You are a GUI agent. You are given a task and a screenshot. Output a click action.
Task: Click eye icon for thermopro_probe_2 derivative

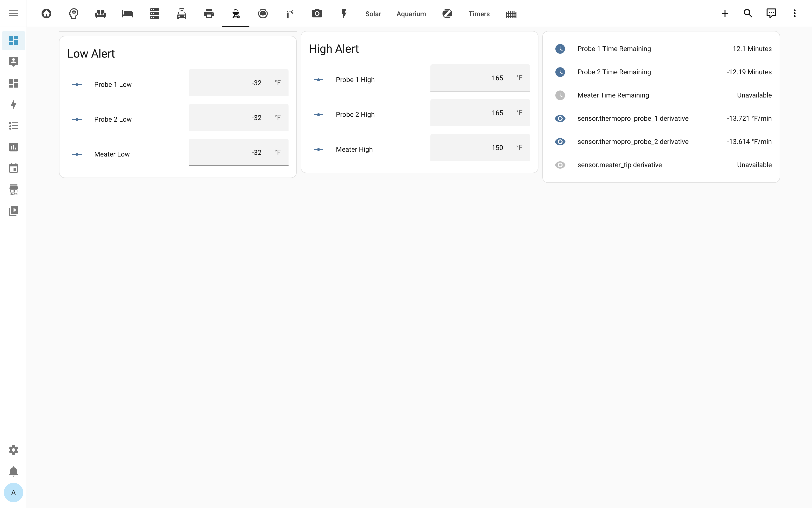point(560,142)
